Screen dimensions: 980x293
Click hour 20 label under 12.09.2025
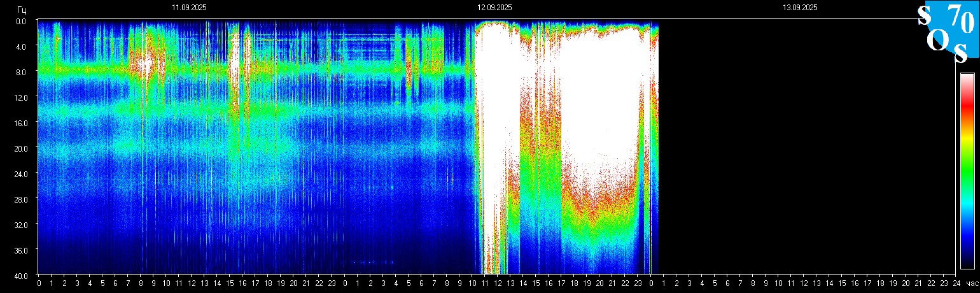pyautogui.click(x=599, y=283)
